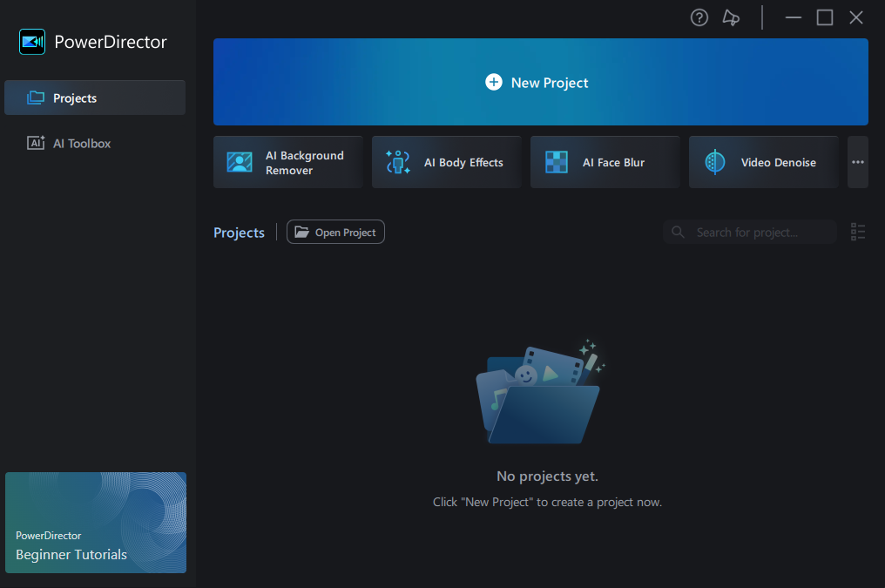Click the "No projects yet." text
885x588 pixels.
click(548, 476)
